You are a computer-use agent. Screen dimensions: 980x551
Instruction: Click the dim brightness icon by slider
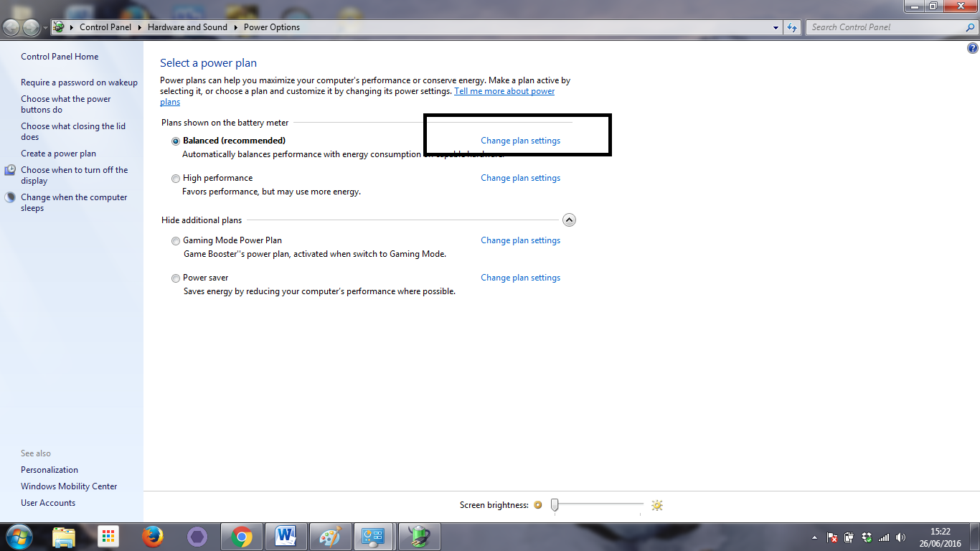tap(538, 505)
